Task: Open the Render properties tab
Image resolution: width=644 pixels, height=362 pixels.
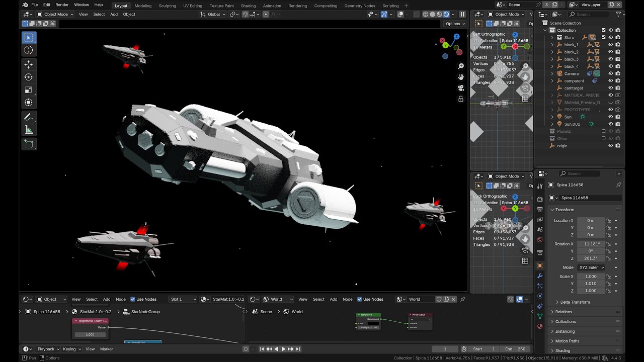Action: (x=540, y=199)
